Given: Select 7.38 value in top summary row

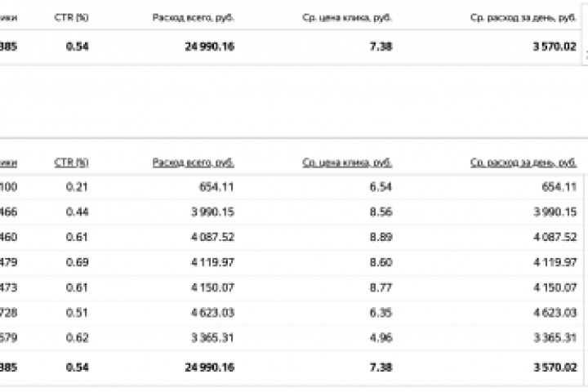Looking at the screenshot, I should [x=381, y=47].
